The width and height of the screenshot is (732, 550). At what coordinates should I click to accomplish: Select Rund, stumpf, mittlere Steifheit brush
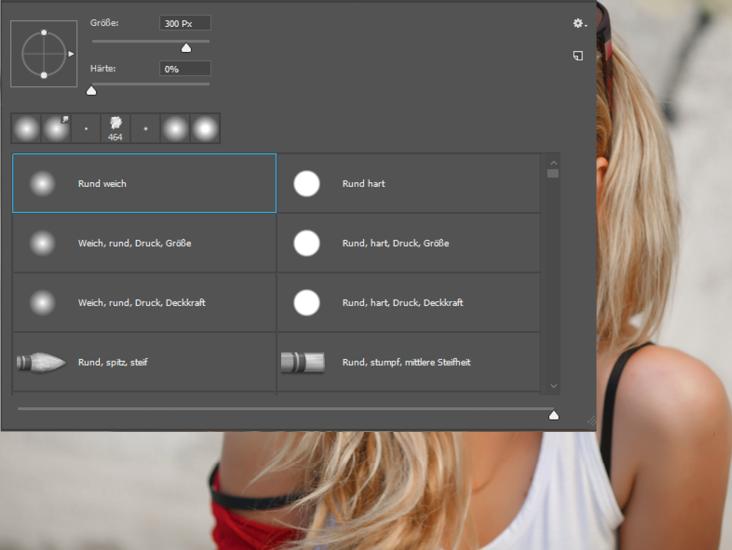pyautogui.click(x=409, y=362)
